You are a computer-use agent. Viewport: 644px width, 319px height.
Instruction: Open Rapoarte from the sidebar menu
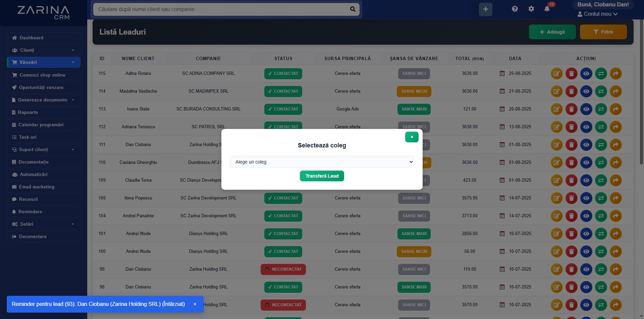coord(43,112)
